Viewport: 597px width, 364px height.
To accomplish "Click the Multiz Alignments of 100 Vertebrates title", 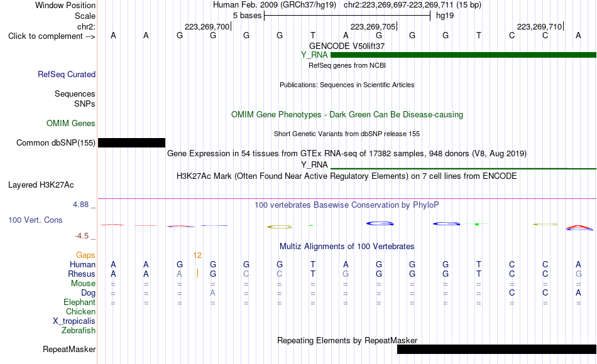I will 347,247.
